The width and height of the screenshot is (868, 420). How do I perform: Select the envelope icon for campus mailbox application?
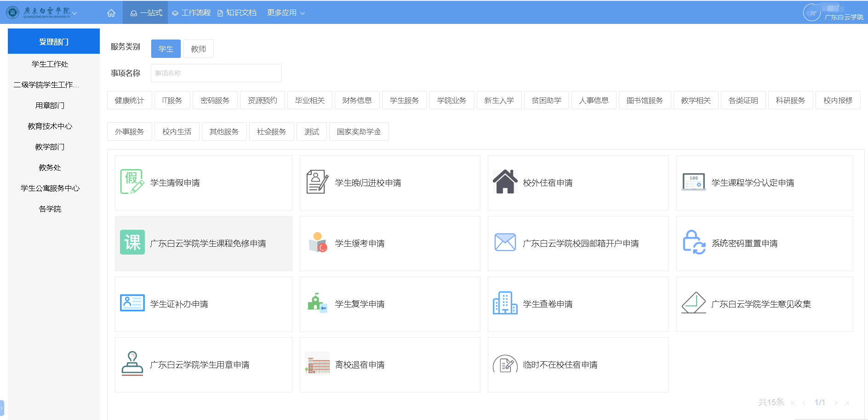tap(505, 243)
